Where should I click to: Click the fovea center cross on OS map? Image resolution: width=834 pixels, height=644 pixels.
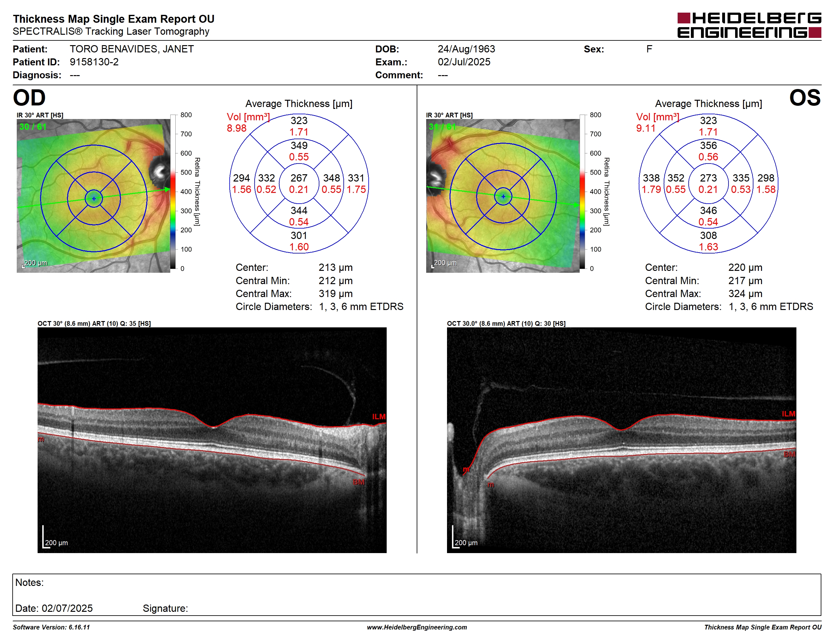(x=503, y=196)
